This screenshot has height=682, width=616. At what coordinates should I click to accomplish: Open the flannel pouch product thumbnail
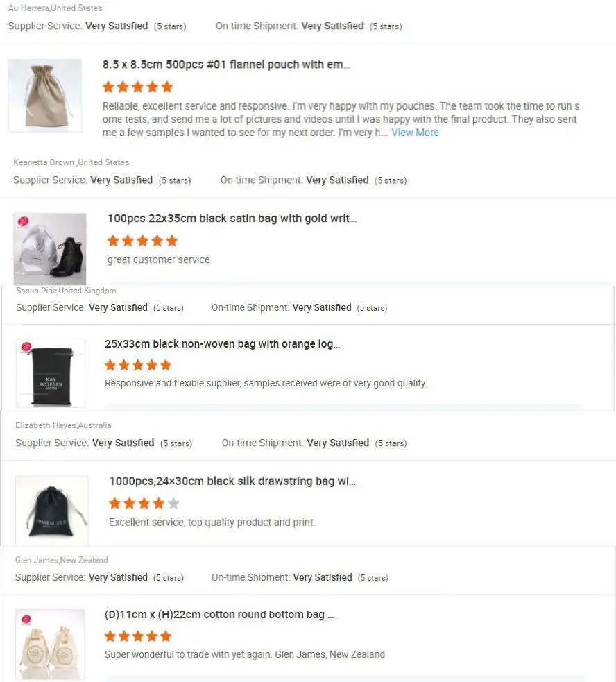(x=45, y=95)
